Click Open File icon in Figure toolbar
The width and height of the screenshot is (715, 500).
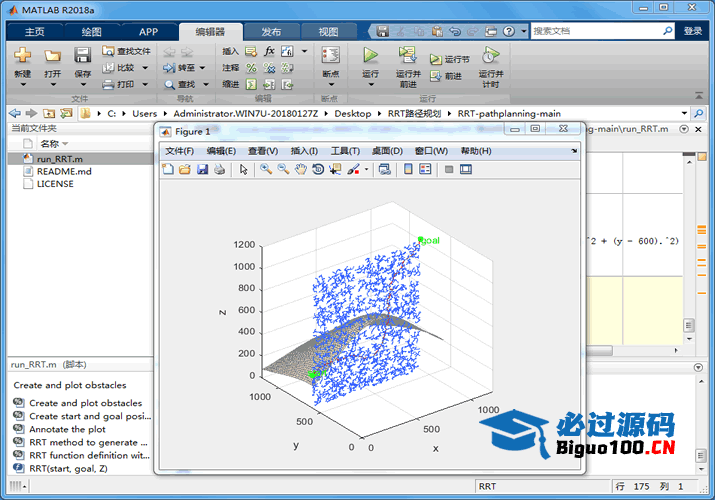pos(185,170)
